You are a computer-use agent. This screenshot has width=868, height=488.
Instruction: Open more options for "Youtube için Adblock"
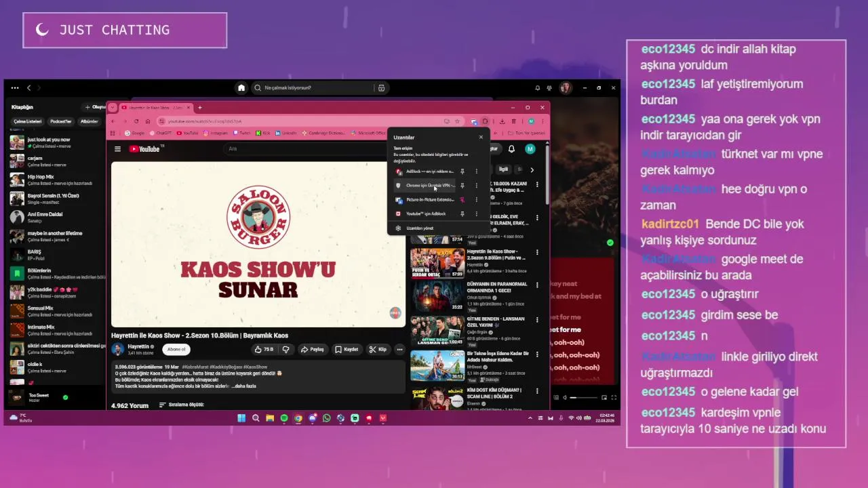pyautogui.click(x=476, y=213)
